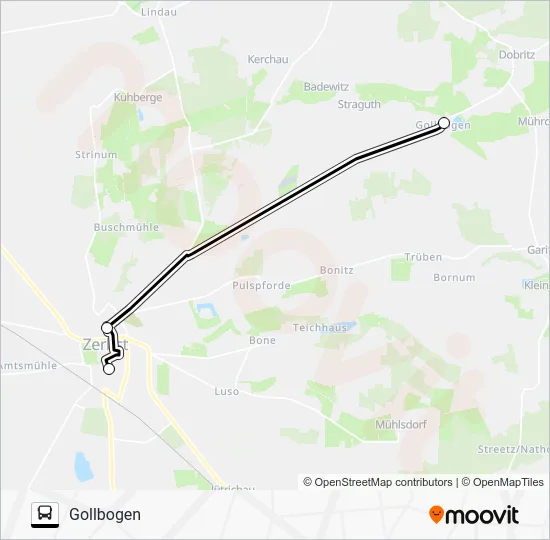The image size is (550, 540).
Task: Click the blue pond south of Zerbst
Action: click(83, 466)
